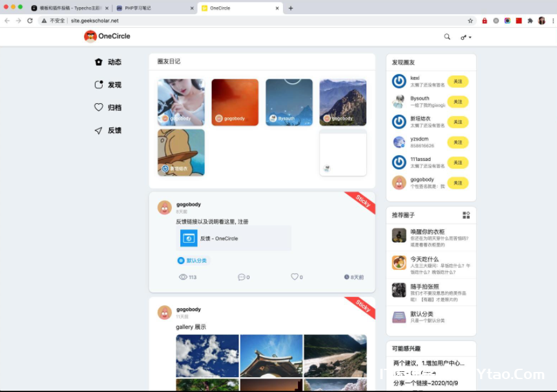Viewport: 557px width, 392px height.
Task: Like the first post with heart icon
Action: click(295, 276)
